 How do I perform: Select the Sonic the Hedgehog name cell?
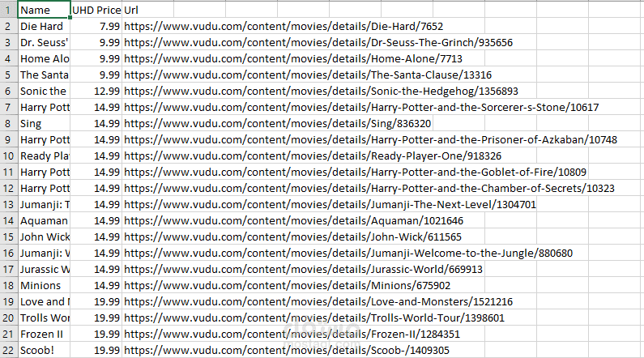[x=44, y=92]
